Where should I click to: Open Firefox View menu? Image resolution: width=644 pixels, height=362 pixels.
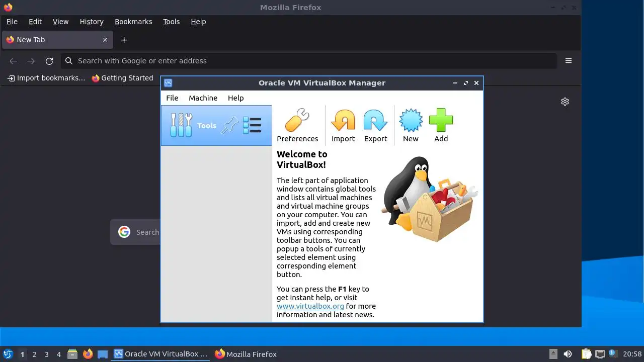tap(60, 22)
